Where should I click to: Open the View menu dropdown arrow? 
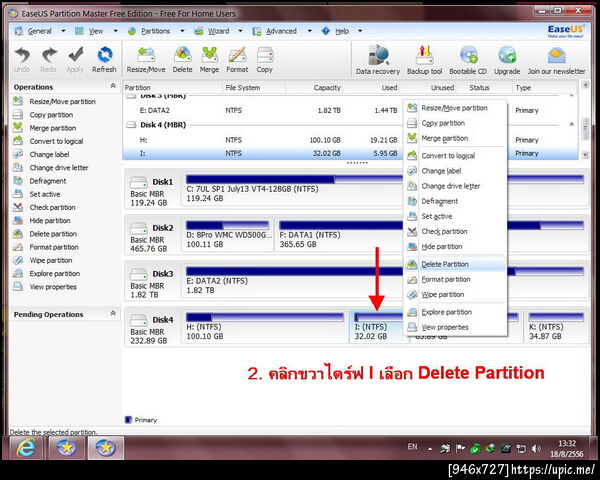(115, 31)
